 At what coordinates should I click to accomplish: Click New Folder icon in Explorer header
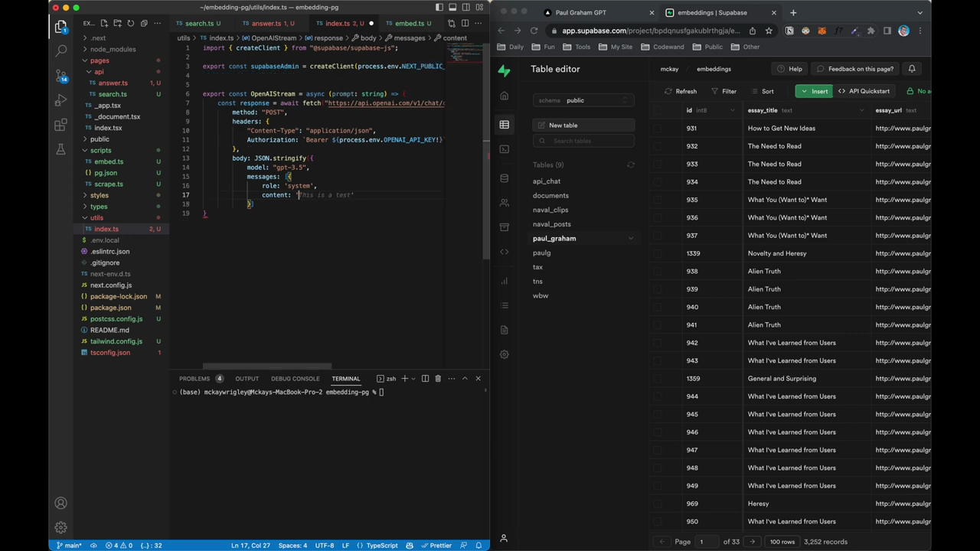coord(117,24)
